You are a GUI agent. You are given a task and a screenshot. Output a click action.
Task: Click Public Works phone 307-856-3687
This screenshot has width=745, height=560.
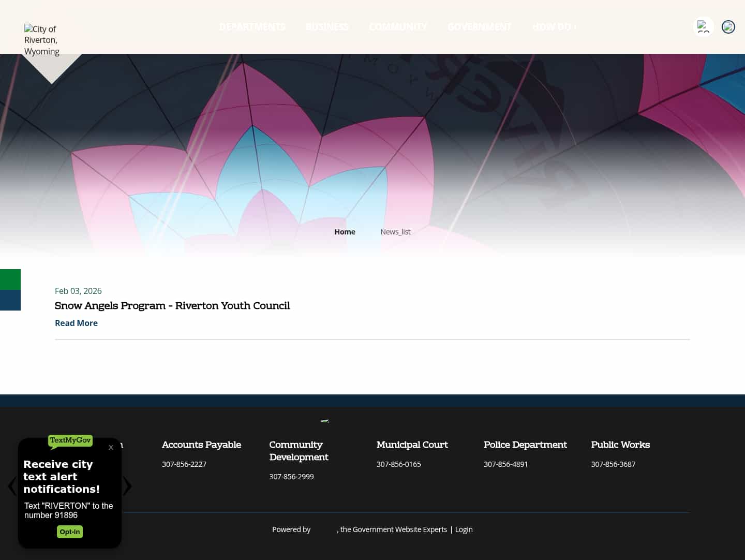613,464
